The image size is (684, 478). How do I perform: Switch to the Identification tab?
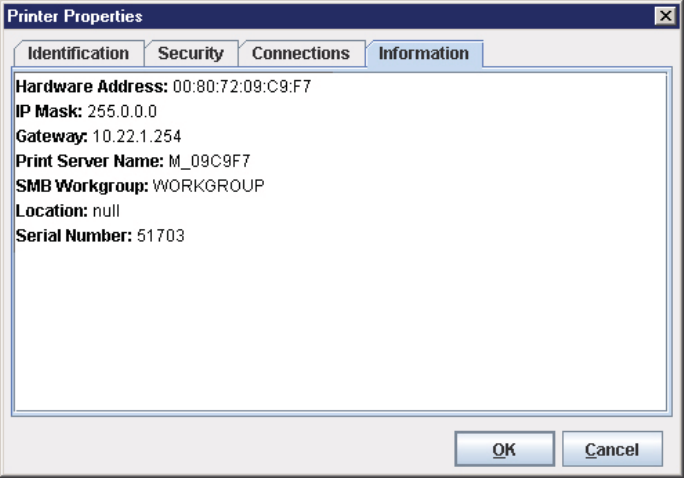(x=78, y=54)
